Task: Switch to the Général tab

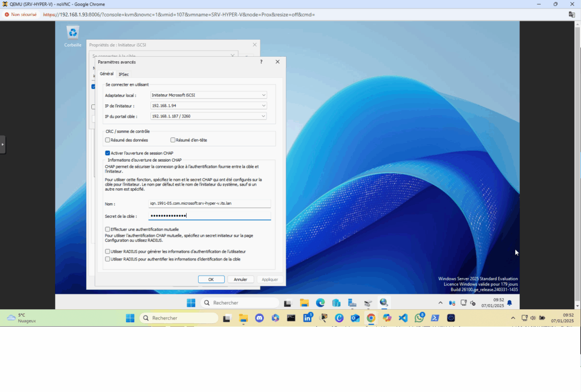Action: point(106,74)
